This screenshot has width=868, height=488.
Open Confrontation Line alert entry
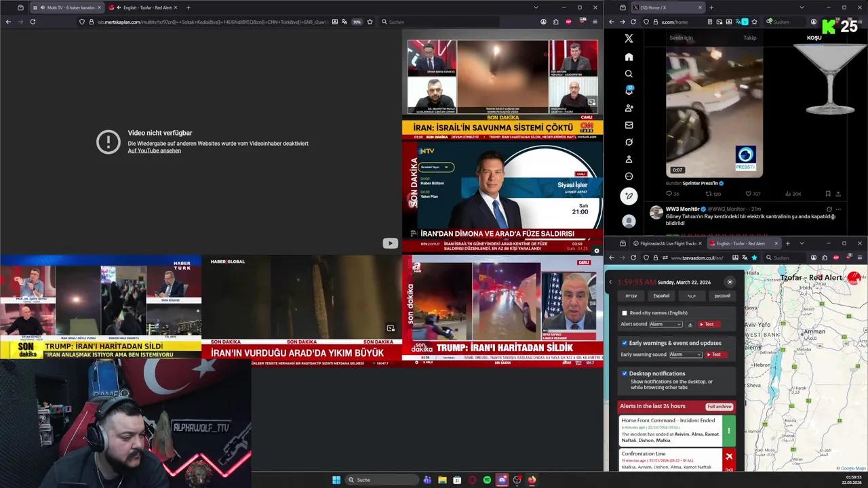677,460
